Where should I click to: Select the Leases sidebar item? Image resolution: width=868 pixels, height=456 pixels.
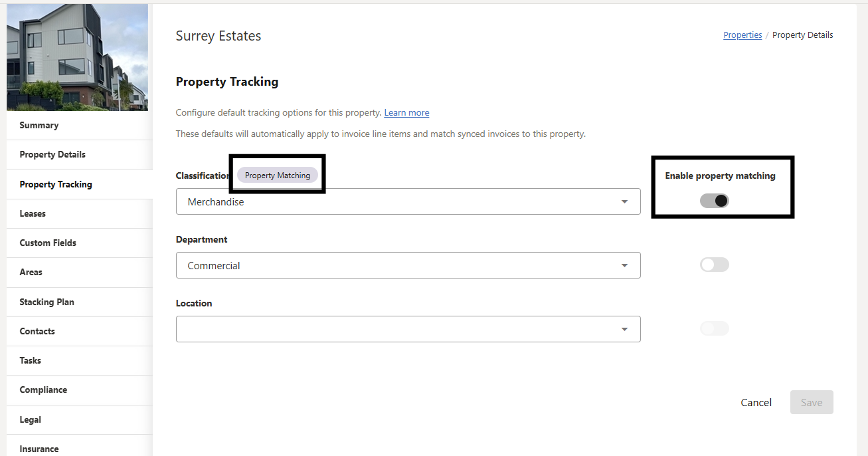click(33, 213)
